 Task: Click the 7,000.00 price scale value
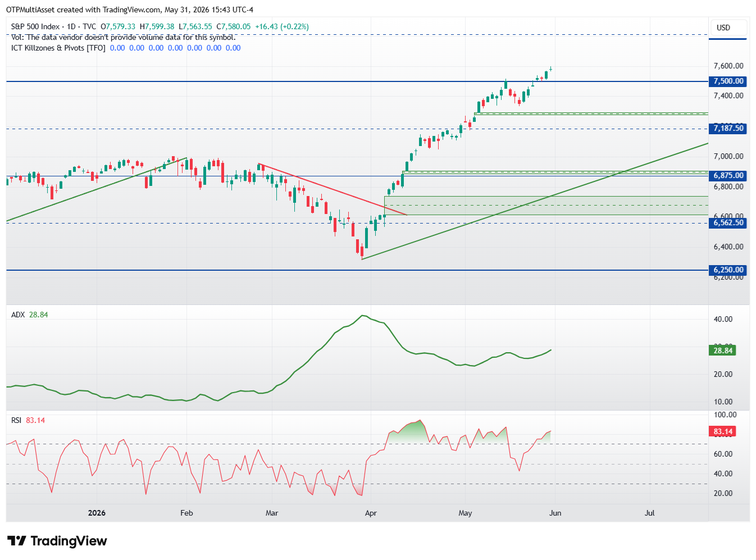point(728,156)
